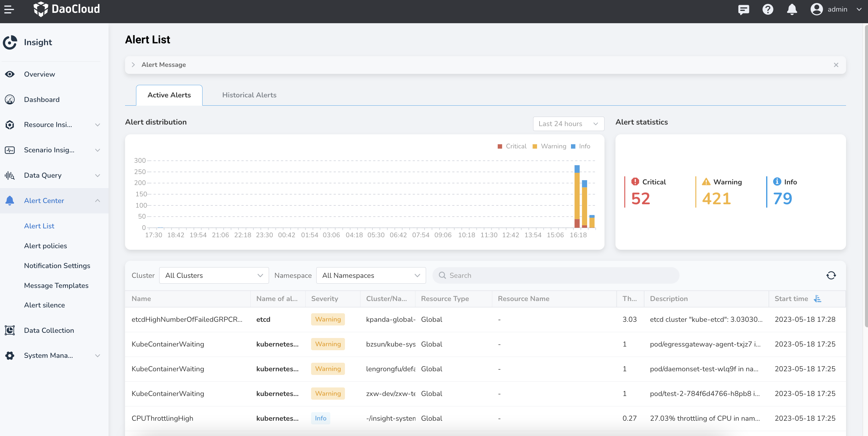The image size is (868, 436).
Task: Click the Dashboard gauge icon
Action: (x=10, y=100)
